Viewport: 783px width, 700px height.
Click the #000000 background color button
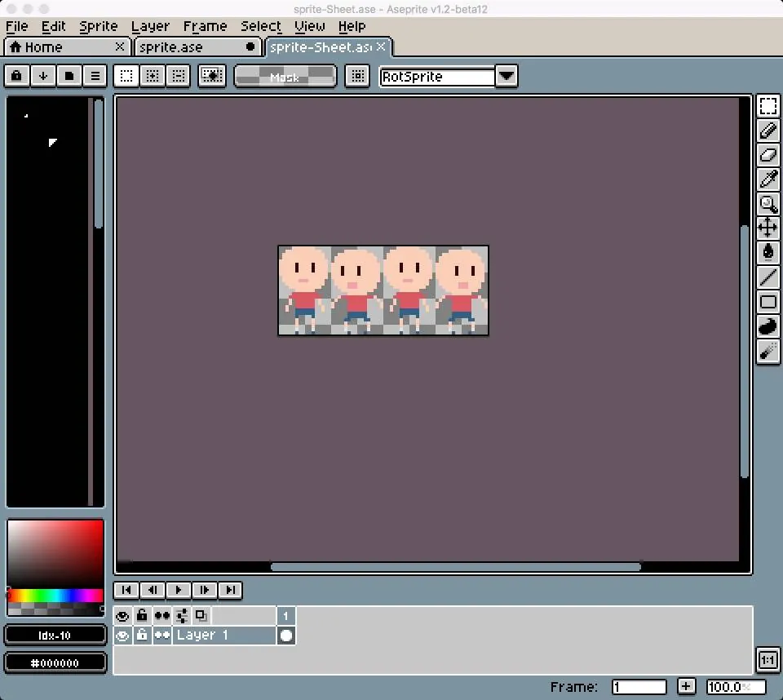tap(55, 663)
